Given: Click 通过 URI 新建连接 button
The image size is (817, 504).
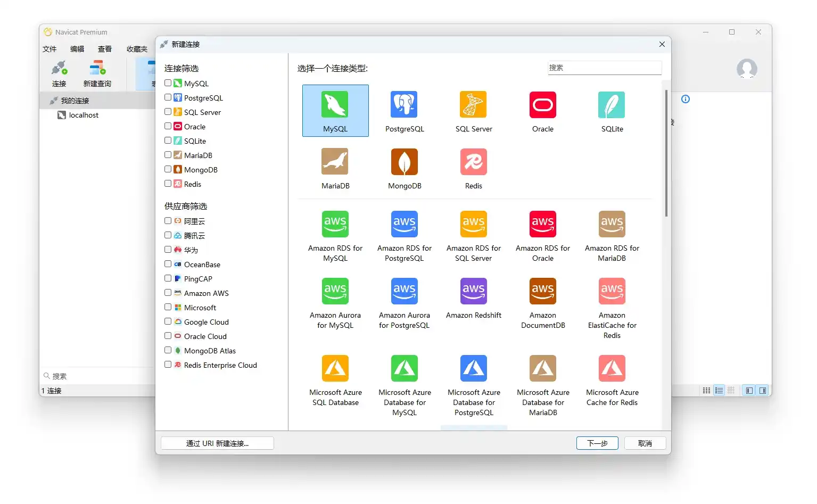Looking at the screenshot, I should [x=217, y=443].
